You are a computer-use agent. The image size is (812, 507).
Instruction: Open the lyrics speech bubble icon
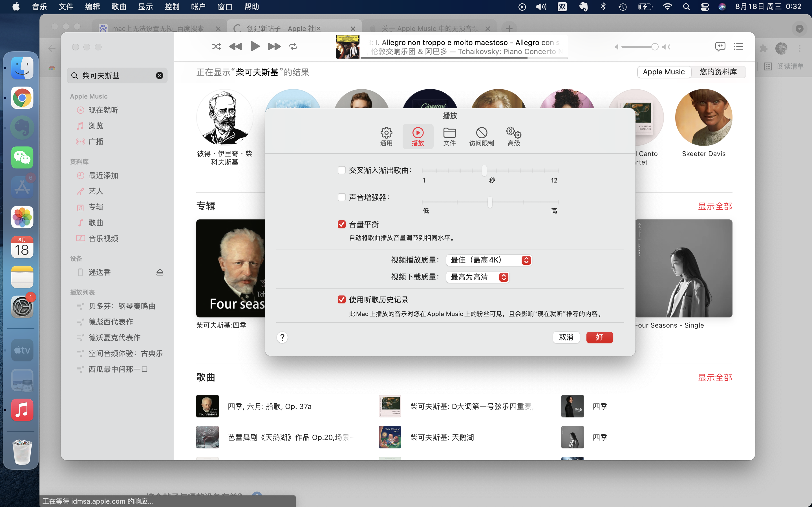click(720, 46)
